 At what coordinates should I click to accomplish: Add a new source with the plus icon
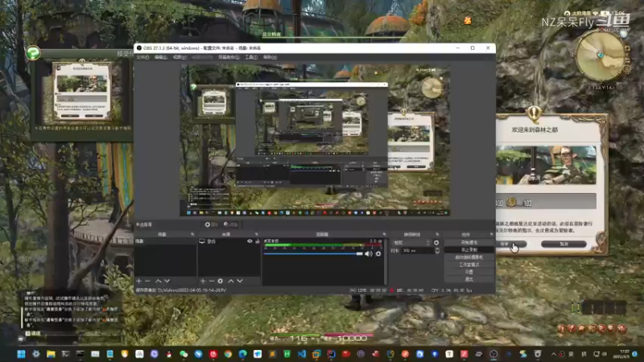point(203,281)
